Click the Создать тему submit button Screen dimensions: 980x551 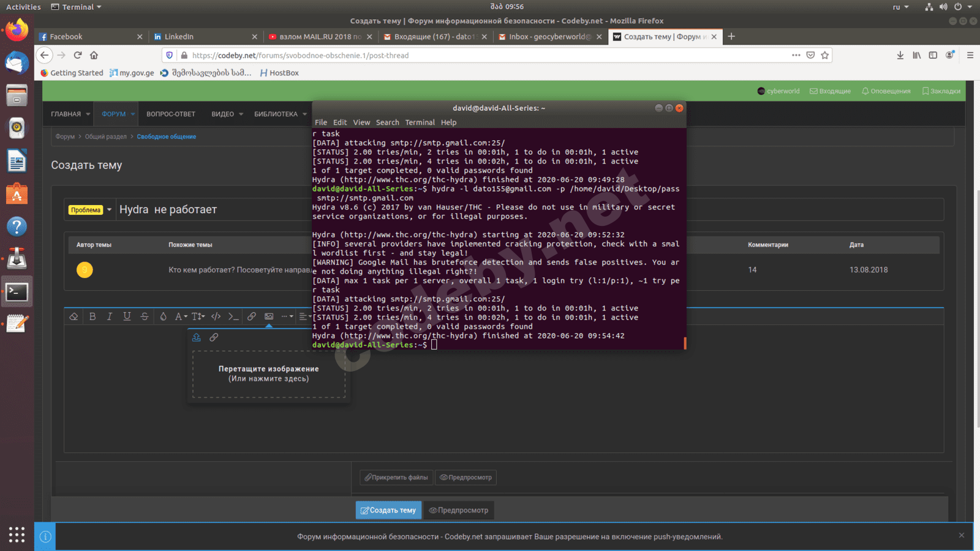(x=388, y=510)
